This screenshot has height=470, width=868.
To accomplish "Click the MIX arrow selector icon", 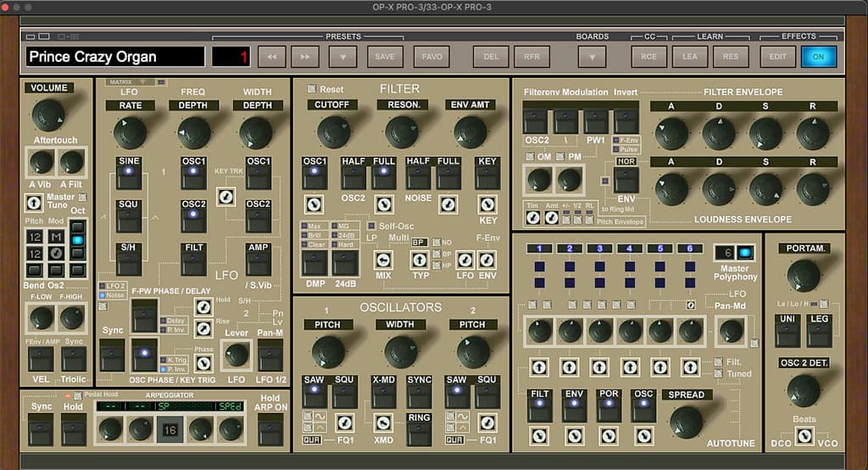I will tap(383, 260).
